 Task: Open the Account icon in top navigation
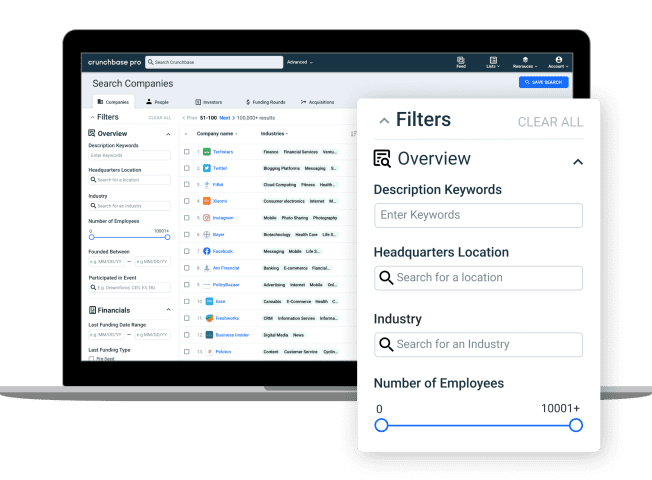[558, 62]
